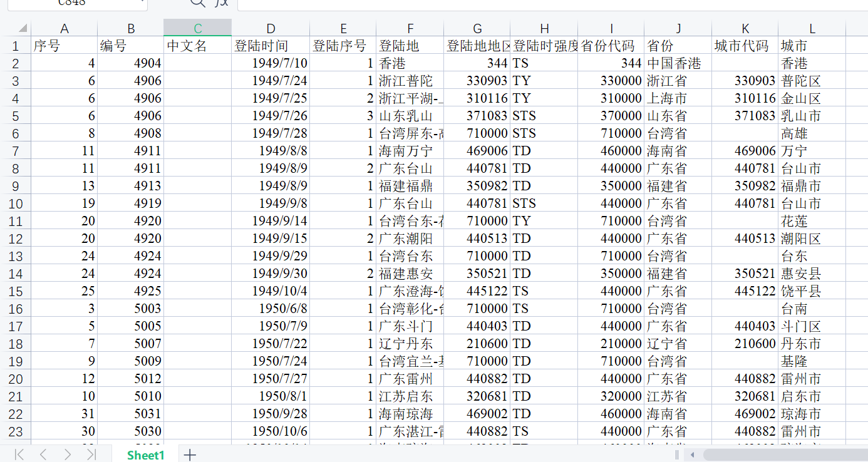The image size is (868, 462).
Task: Select the date cell 1950/7/22
Action: point(271,344)
